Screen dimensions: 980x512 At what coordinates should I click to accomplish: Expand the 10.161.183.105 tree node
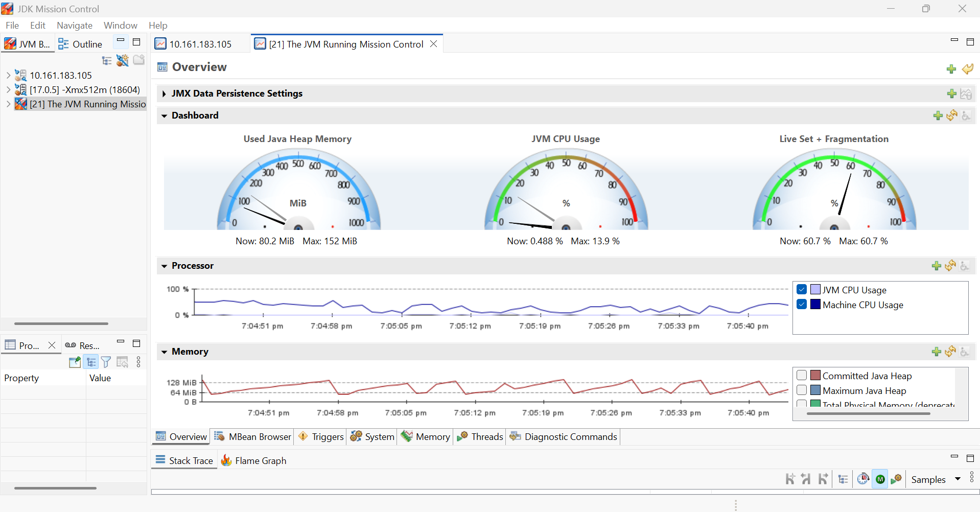[8, 75]
